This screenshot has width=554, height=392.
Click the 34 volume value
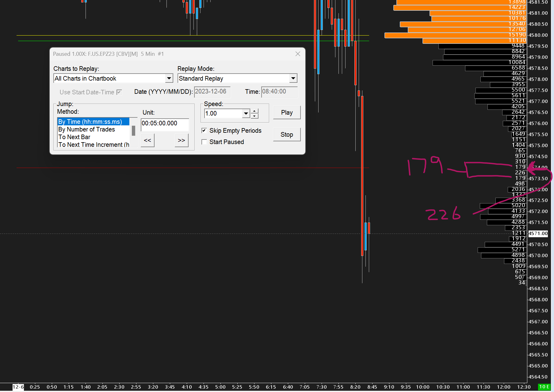pos(522,283)
